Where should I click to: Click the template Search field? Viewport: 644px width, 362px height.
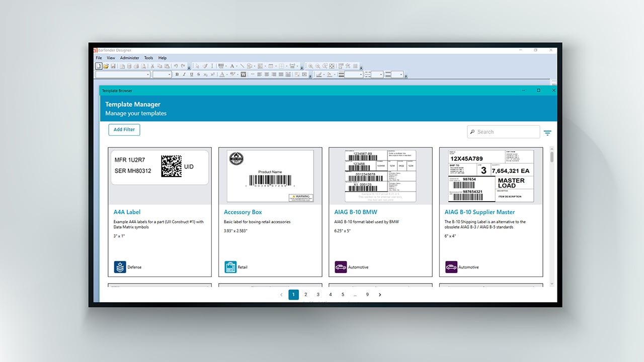tap(504, 132)
